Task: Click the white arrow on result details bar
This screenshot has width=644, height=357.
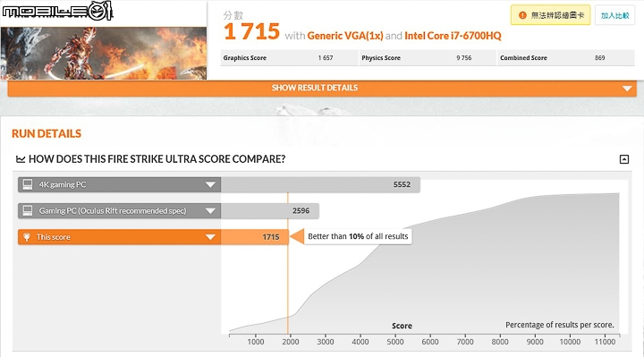Action: pos(627,89)
